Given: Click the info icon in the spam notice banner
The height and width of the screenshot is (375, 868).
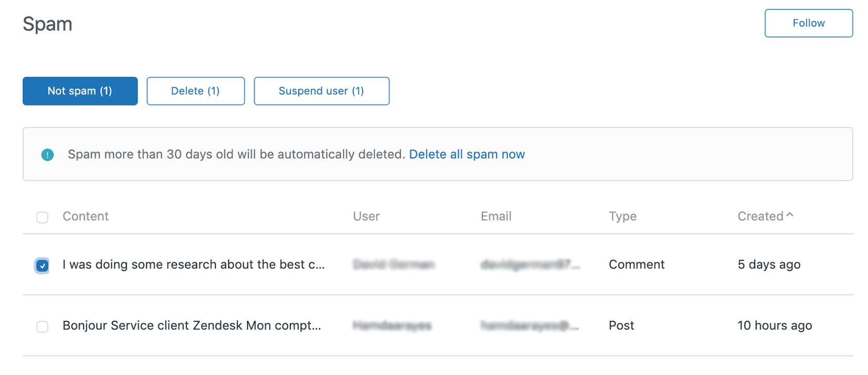Looking at the screenshot, I should point(48,154).
